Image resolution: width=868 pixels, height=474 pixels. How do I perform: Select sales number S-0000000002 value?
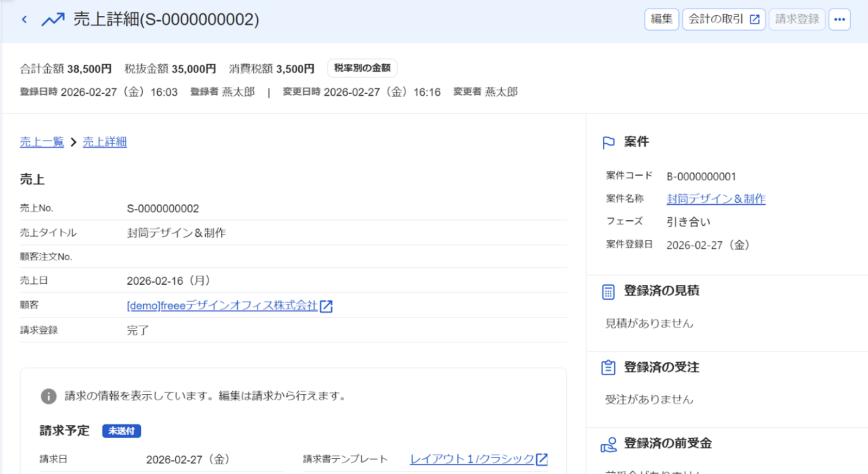pos(163,209)
